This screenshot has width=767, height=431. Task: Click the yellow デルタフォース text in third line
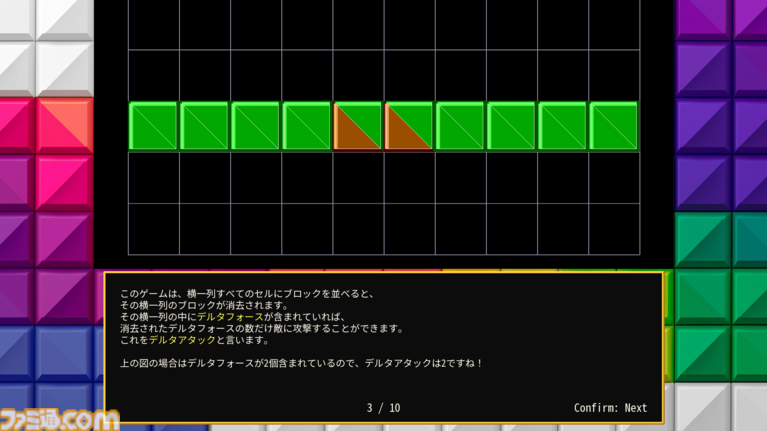(x=231, y=316)
